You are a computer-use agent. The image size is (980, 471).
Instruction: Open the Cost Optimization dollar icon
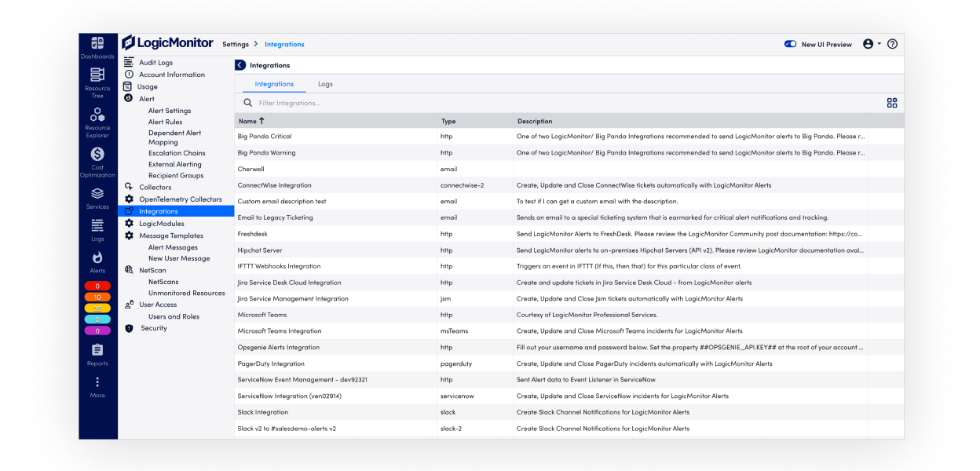click(97, 155)
